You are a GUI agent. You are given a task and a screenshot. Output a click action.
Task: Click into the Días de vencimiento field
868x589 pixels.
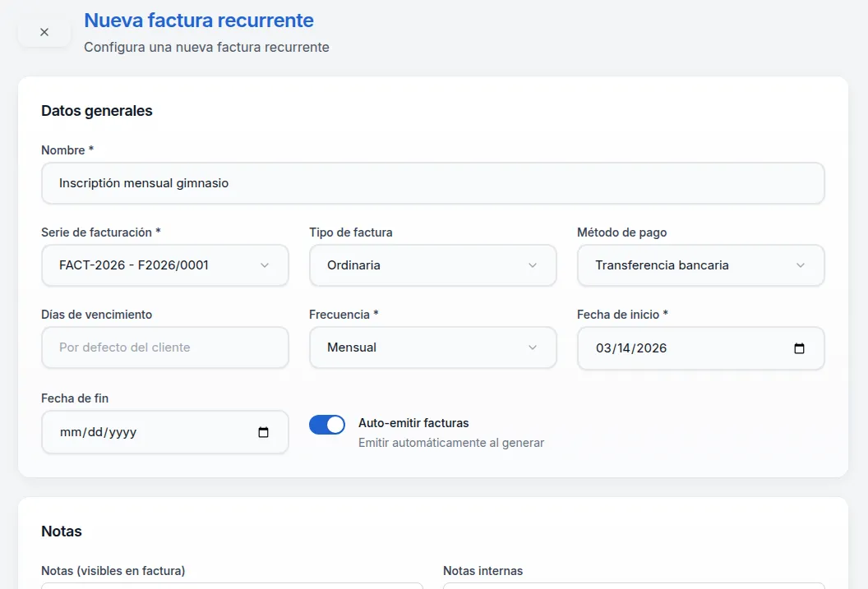[164, 347]
